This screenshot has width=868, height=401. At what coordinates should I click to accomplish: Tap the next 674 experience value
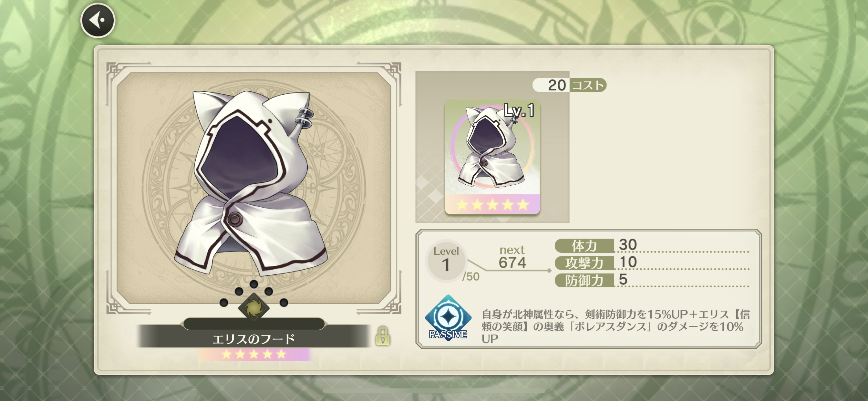[512, 257]
